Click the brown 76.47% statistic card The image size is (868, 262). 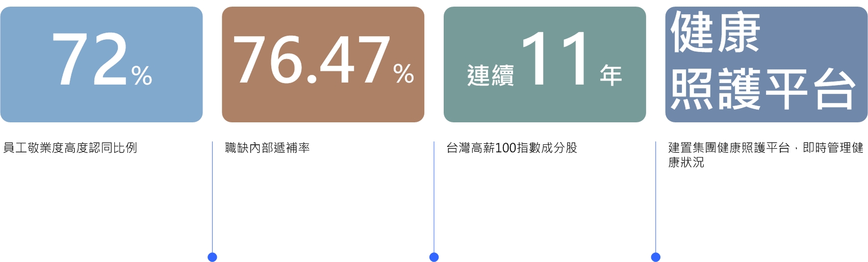[323, 64]
